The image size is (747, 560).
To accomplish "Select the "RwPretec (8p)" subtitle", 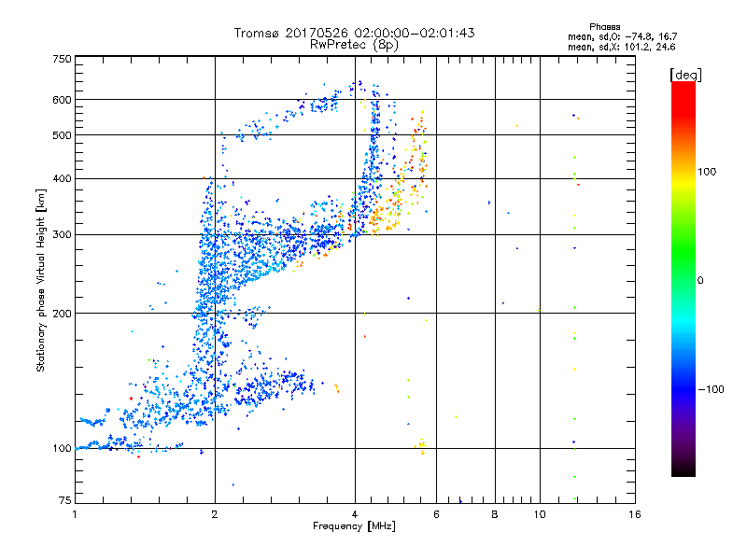I will (x=354, y=45).
